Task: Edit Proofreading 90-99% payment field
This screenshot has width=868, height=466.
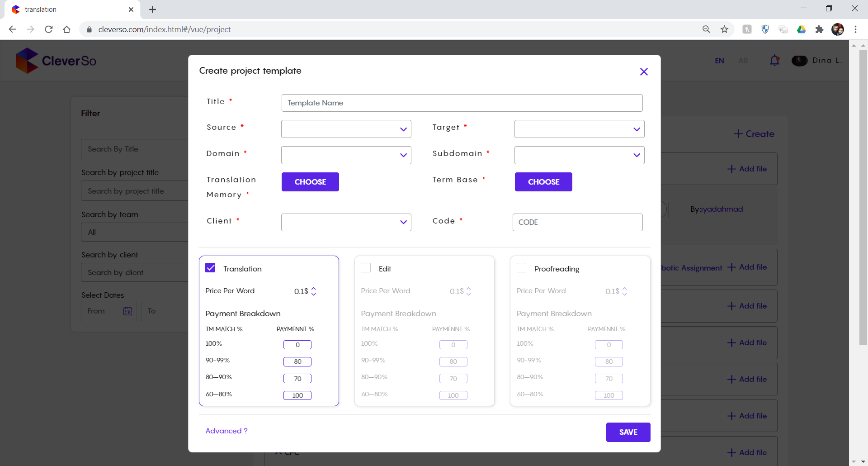Action: 609,361
